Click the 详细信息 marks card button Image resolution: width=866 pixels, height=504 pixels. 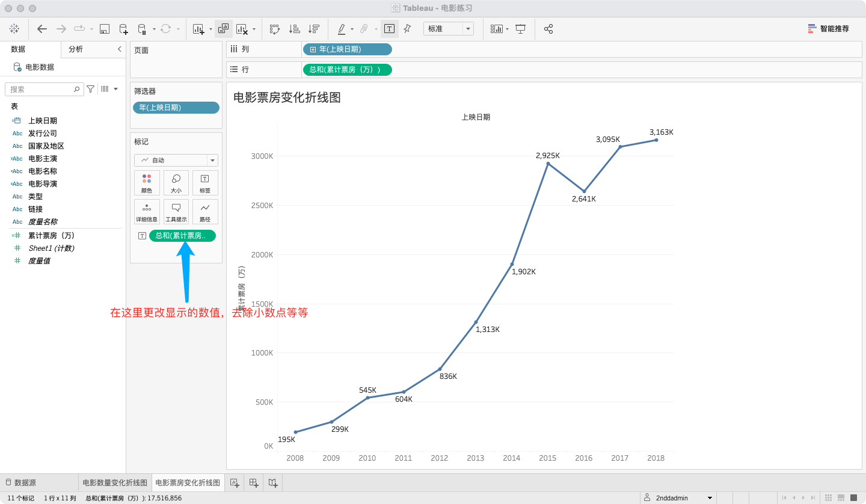(147, 212)
